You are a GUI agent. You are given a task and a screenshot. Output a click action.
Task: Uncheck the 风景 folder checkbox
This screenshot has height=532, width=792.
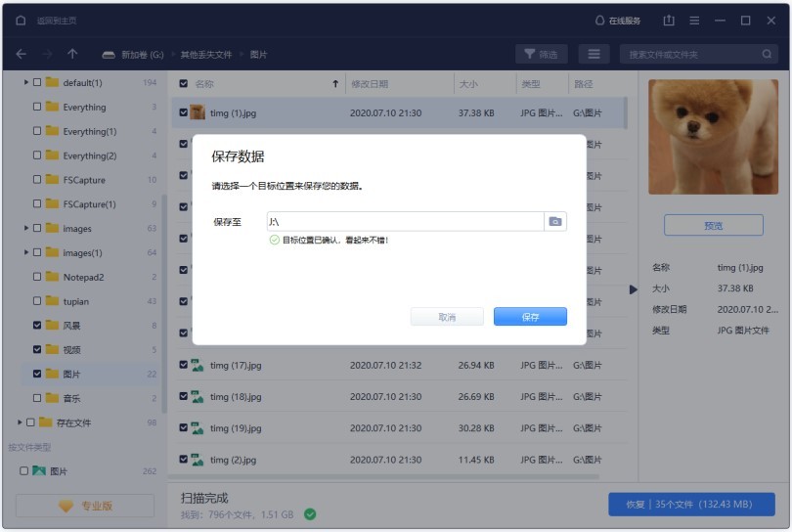37,325
